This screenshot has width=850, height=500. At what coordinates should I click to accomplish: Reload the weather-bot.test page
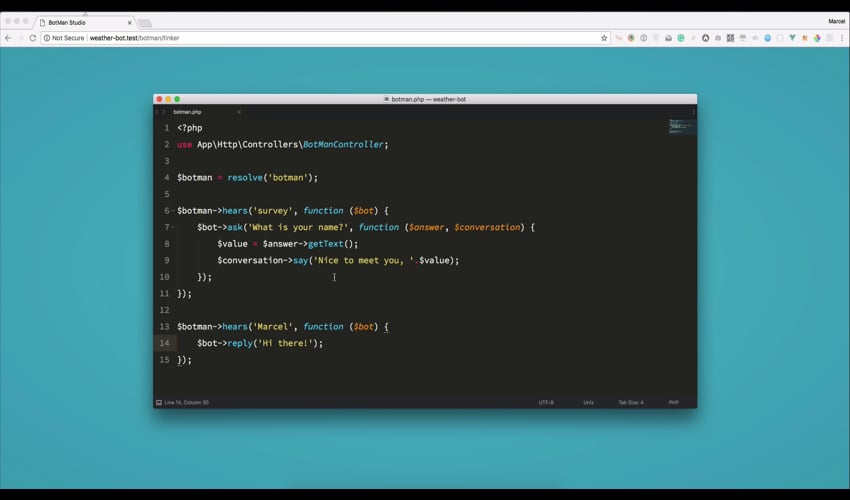point(33,38)
